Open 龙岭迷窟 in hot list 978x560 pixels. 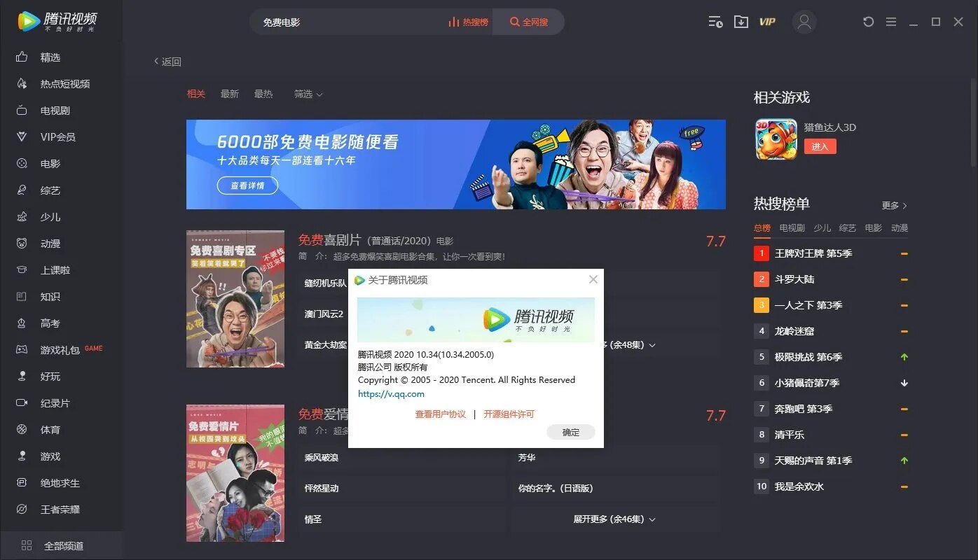point(794,331)
